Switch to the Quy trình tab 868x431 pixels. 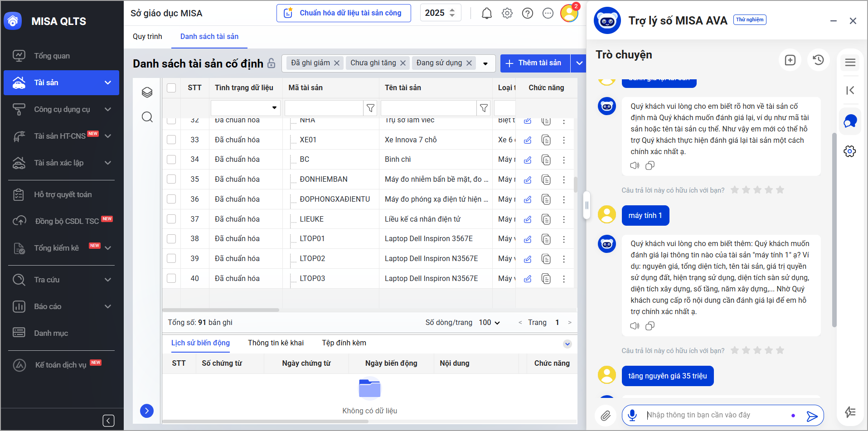pos(147,37)
